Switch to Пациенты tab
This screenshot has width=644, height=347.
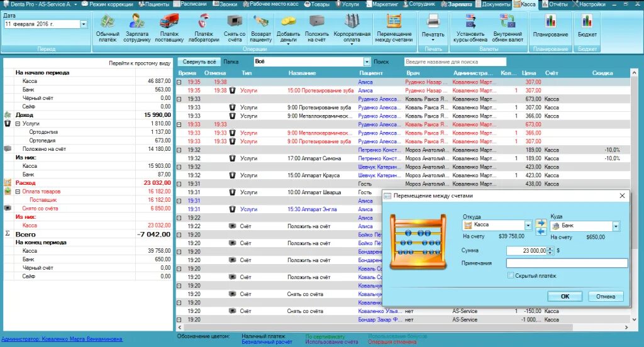[x=153, y=4]
